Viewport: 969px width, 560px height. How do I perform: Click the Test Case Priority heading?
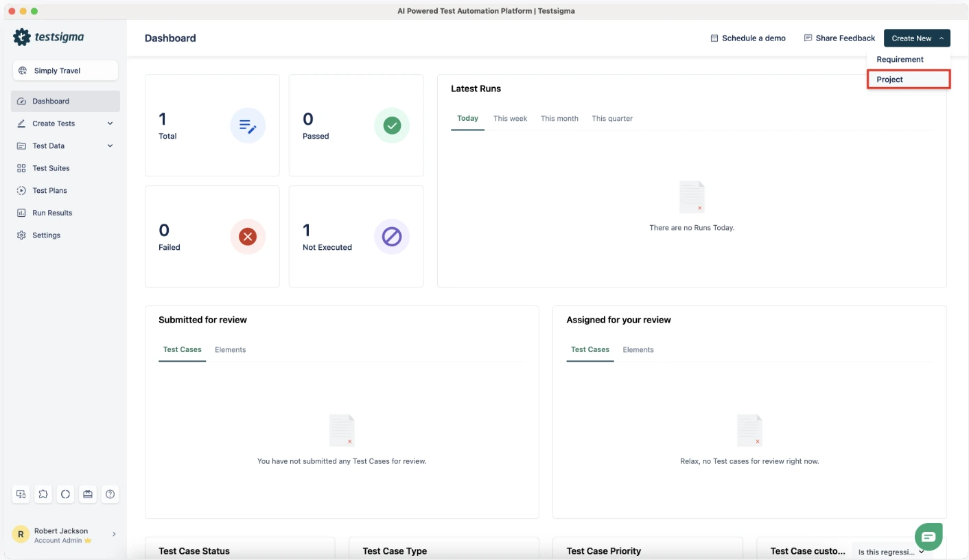tap(604, 551)
